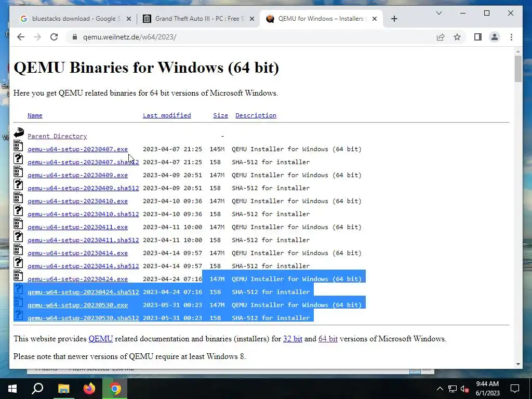Click binary file icon for 20230410.exe

[18, 197]
